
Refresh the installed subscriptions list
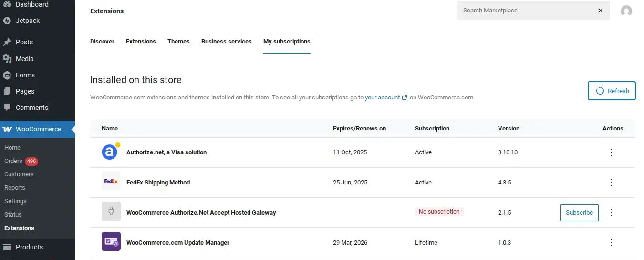click(612, 91)
